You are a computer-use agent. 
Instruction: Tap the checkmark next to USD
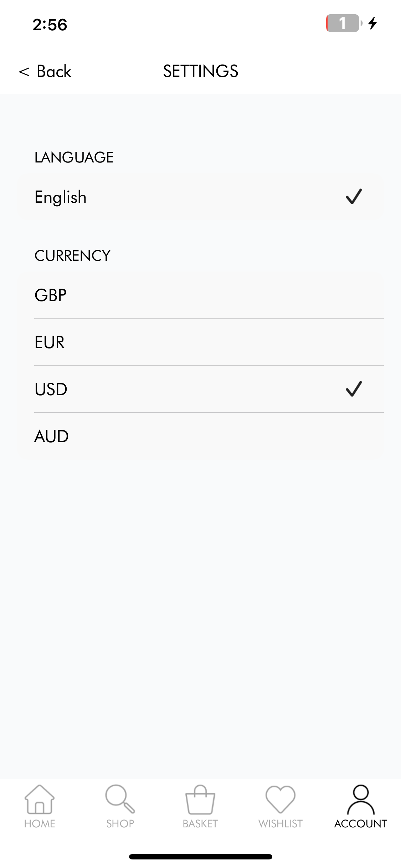[x=354, y=389]
